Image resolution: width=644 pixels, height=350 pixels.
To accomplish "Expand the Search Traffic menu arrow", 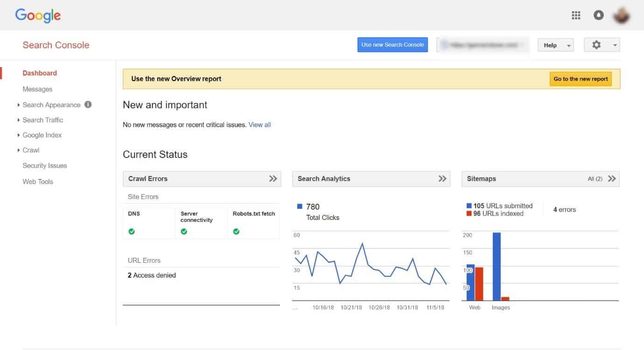I will tap(19, 120).
